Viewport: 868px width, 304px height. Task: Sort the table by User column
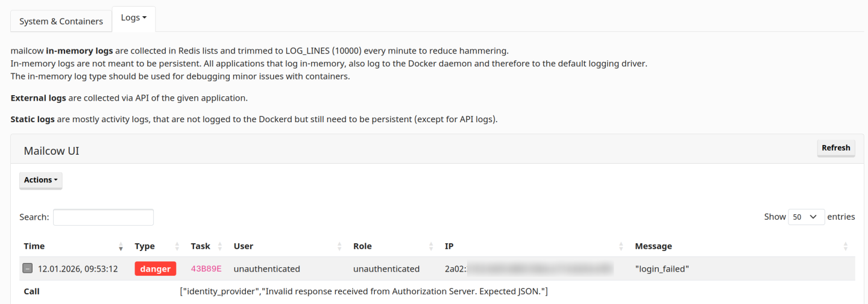(340, 246)
